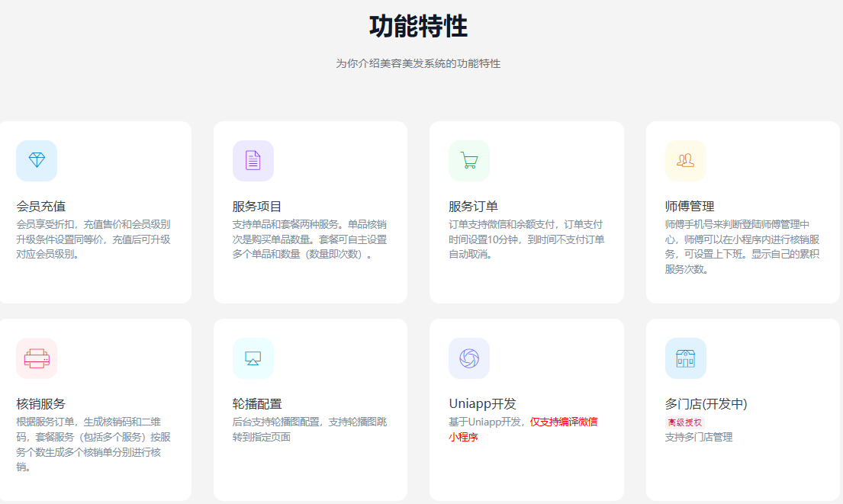Click the orange users icon for 师傅管理
Image resolution: width=843 pixels, height=504 pixels.
tap(685, 161)
